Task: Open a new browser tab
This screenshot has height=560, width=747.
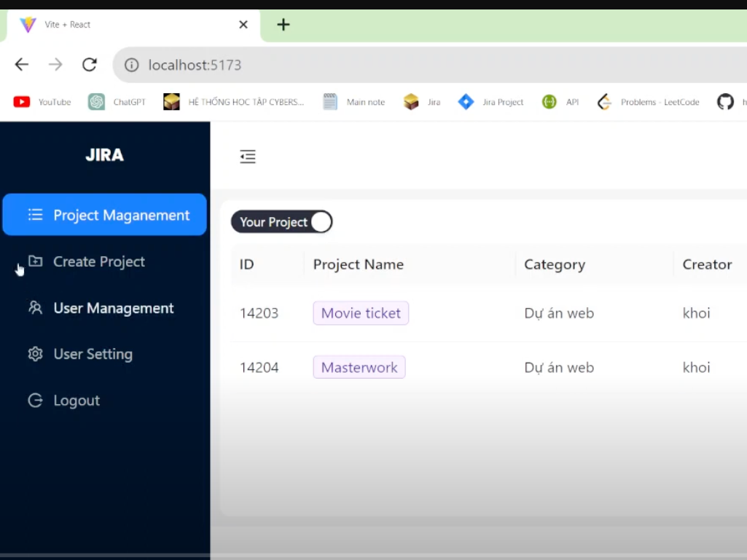Action: click(283, 25)
